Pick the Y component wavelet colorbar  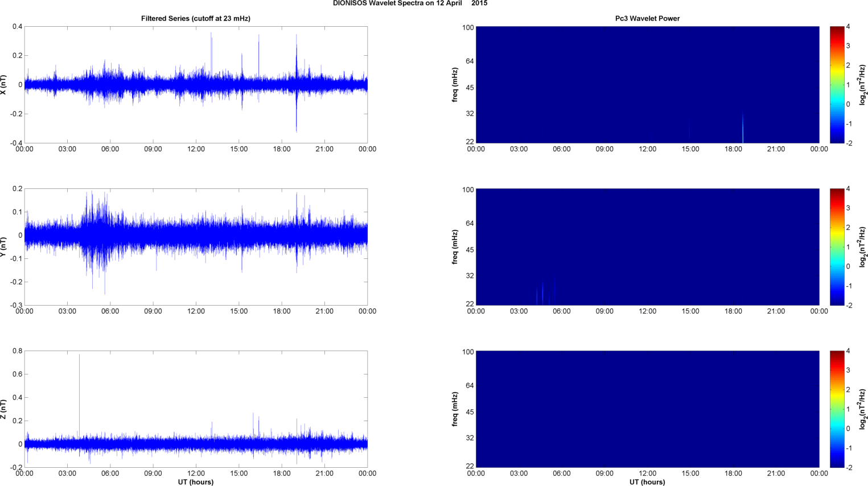tap(837, 247)
